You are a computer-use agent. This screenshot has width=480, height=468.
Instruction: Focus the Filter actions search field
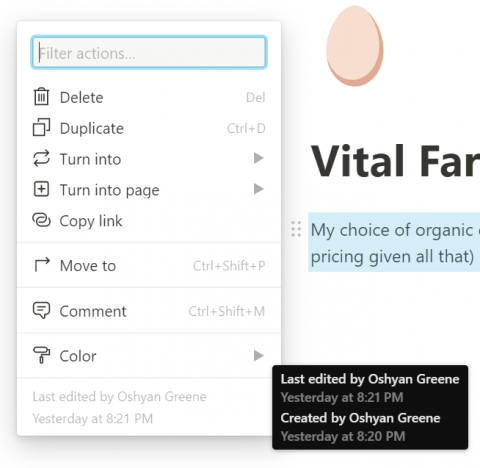149,53
